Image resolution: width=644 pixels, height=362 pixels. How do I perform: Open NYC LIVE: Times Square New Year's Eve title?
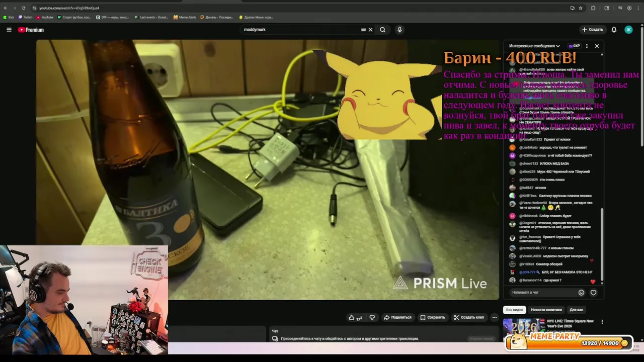coord(571,323)
